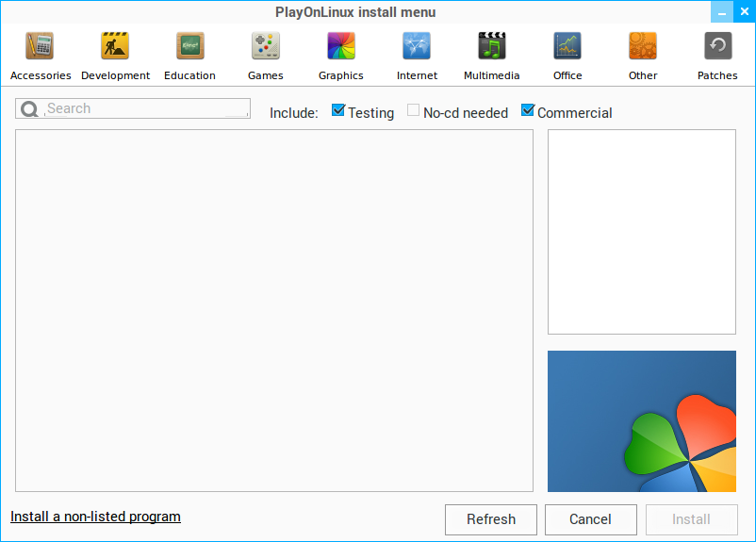Click the magnifier icon in search box
The width and height of the screenshot is (756, 542).
[x=29, y=109]
